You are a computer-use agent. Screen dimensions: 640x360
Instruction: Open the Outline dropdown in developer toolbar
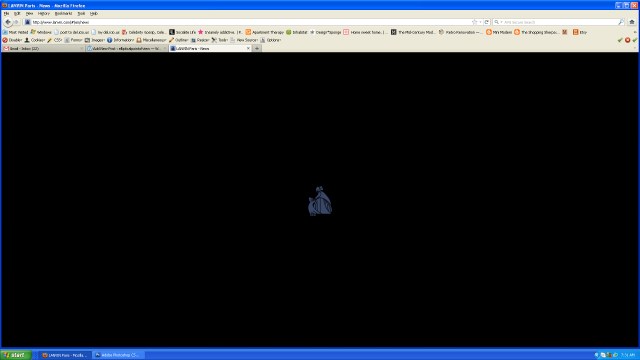coord(179,40)
